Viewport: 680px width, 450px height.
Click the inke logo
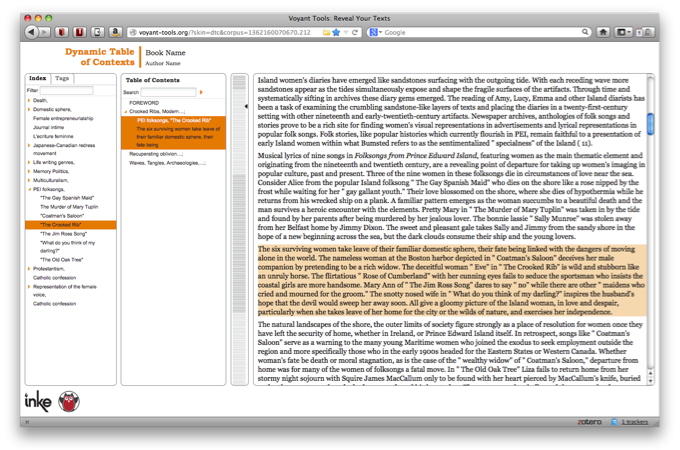pyautogui.click(x=38, y=401)
